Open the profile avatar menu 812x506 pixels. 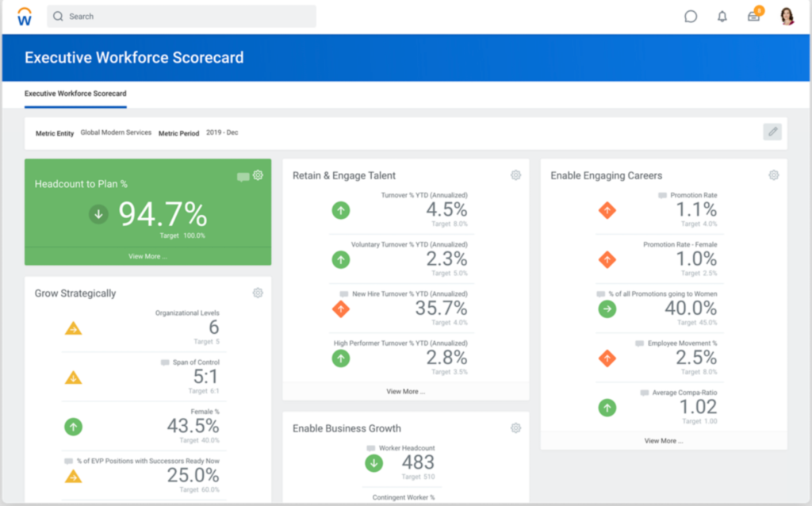(786, 16)
